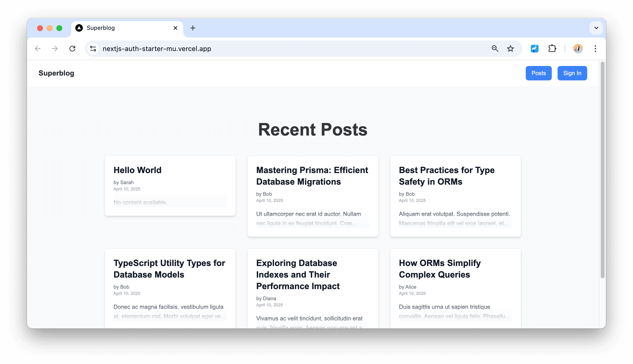Click the Superblog header logo
This screenshot has width=633, height=364.
56,73
